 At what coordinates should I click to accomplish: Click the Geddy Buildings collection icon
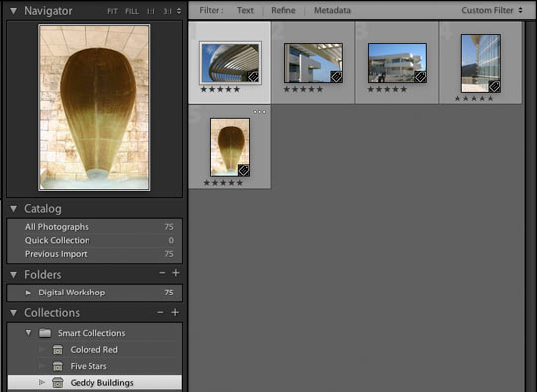coord(58,383)
